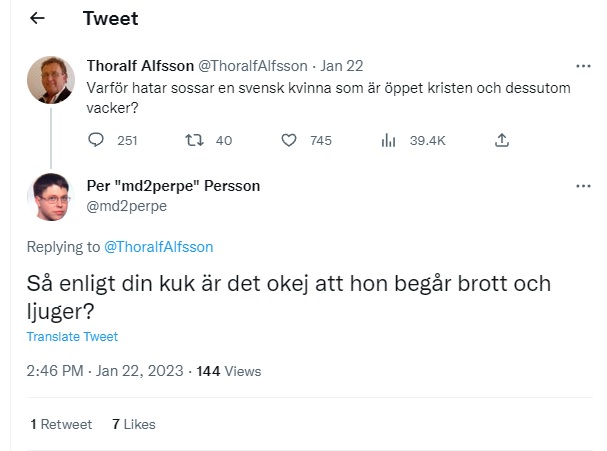Show the 7 Likes list
Screen dimensions: 607x451
coord(134,424)
